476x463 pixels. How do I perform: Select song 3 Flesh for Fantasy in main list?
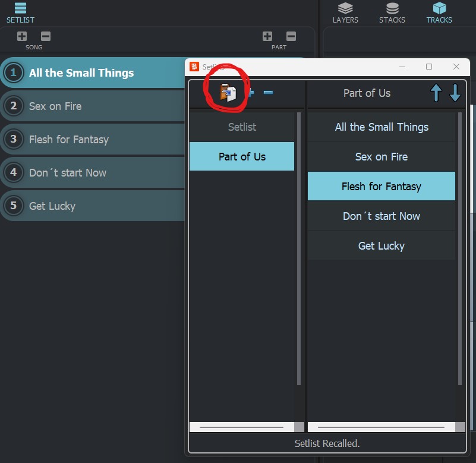coord(93,139)
